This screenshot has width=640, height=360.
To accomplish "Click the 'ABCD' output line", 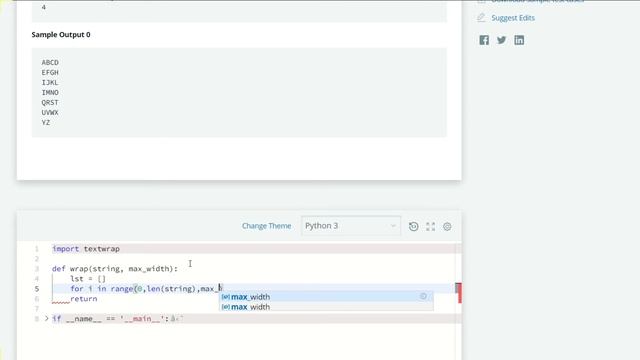I will pyautogui.click(x=50, y=62).
